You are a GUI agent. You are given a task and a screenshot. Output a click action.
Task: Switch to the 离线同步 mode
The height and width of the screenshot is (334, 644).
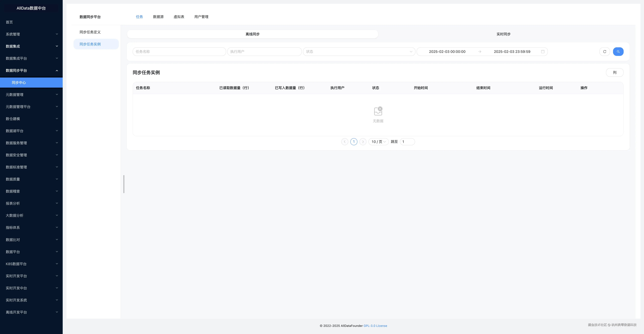pyautogui.click(x=252, y=34)
